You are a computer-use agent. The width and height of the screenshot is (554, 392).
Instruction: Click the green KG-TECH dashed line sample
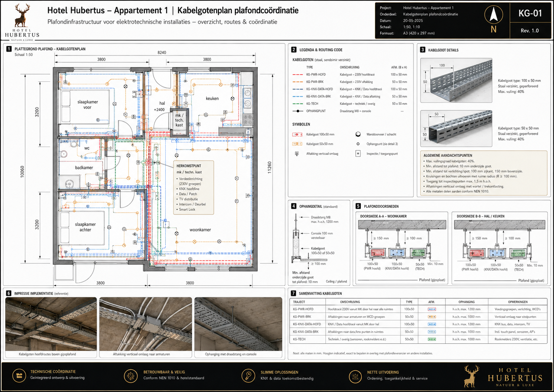[298, 104]
